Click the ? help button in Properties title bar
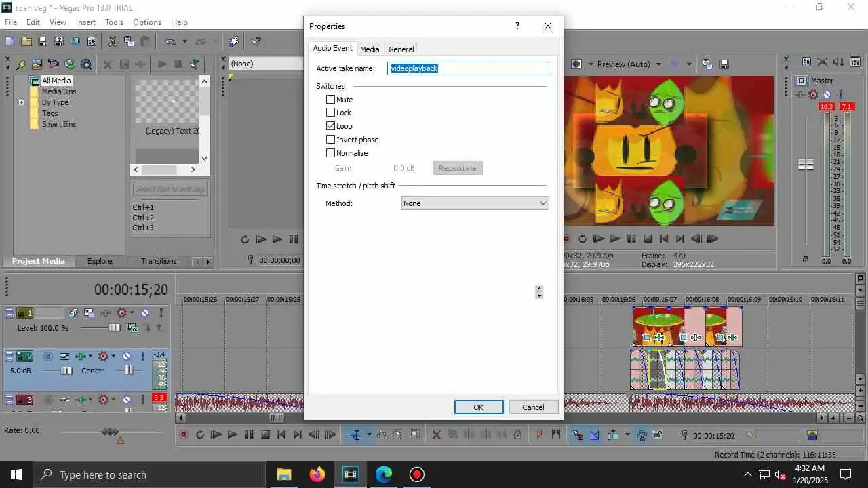868x488 pixels. pyautogui.click(x=517, y=26)
